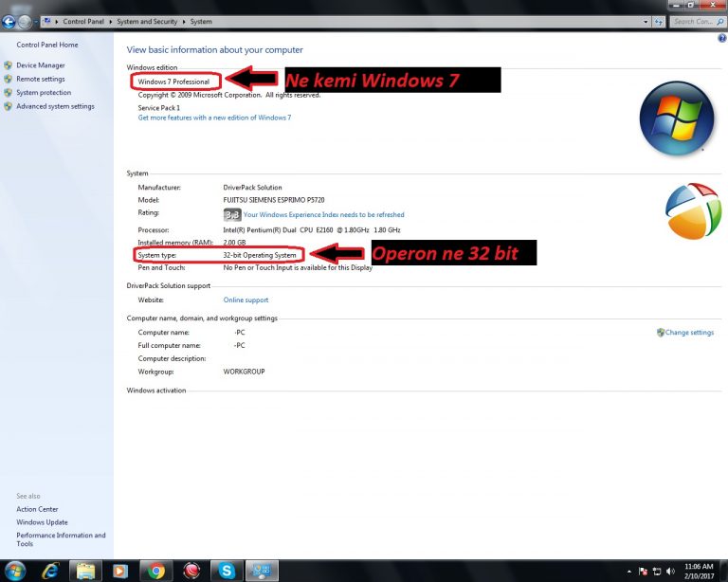Open Advanced system settings link
The width and height of the screenshot is (728, 582).
pos(55,106)
